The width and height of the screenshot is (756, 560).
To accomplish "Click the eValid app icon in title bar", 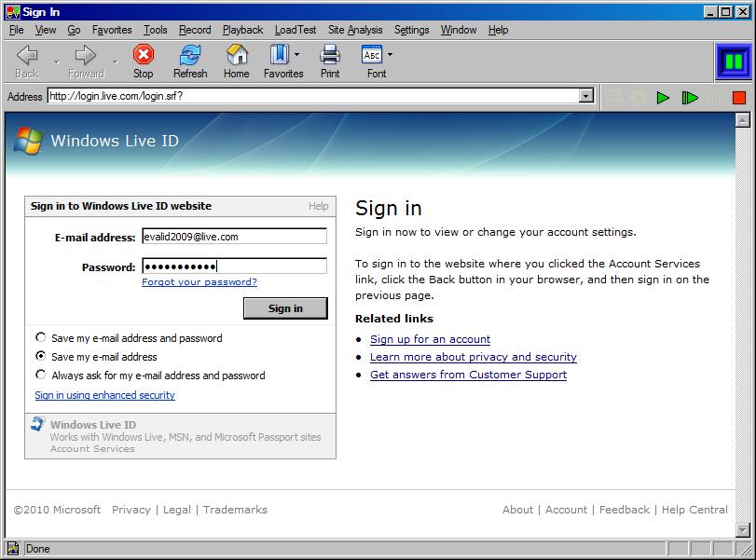I will tap(12, 12).
